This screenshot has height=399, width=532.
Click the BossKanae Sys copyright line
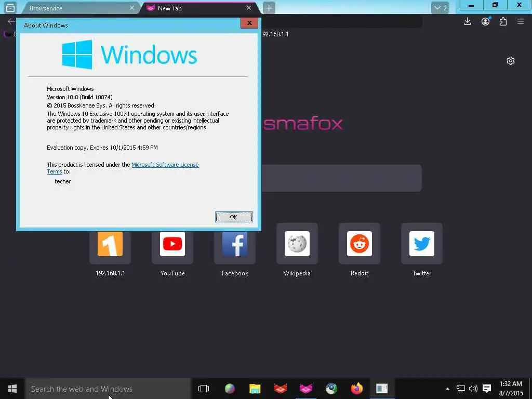click(101, 105)
